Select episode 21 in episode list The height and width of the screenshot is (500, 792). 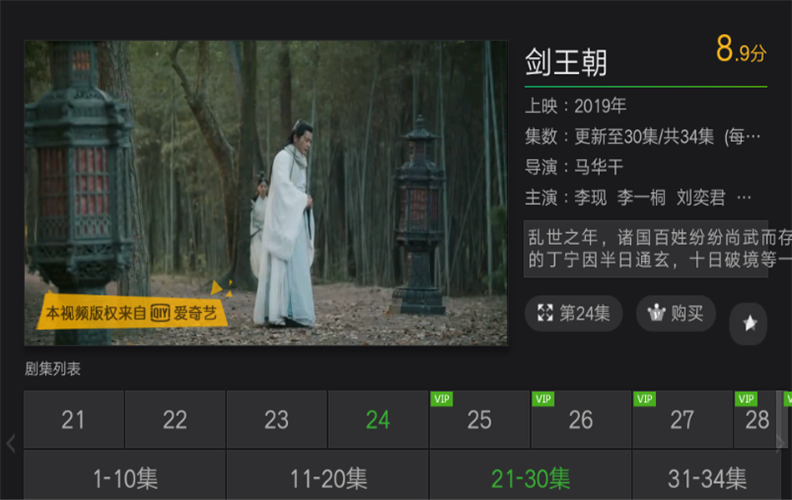click(x=74, y=419)
